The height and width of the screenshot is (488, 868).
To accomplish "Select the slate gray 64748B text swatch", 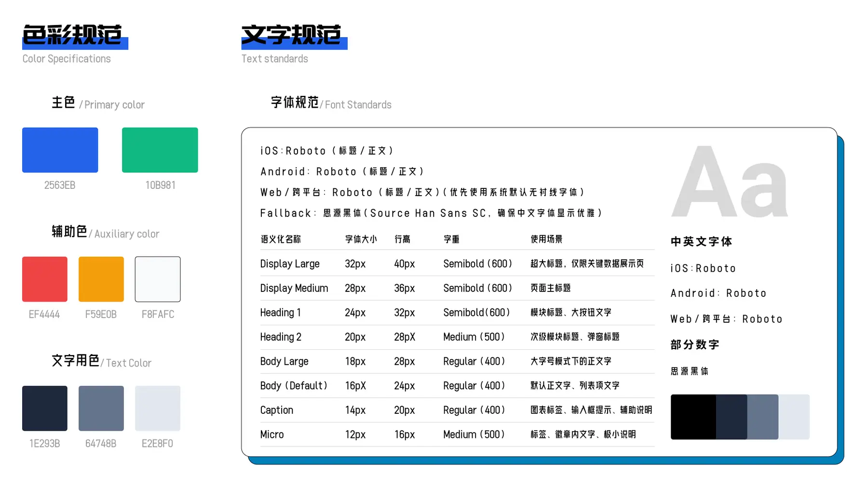I will [101, 408].
